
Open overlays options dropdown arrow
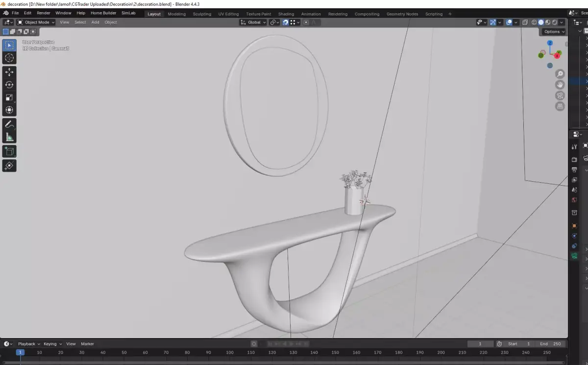(516, 22)
